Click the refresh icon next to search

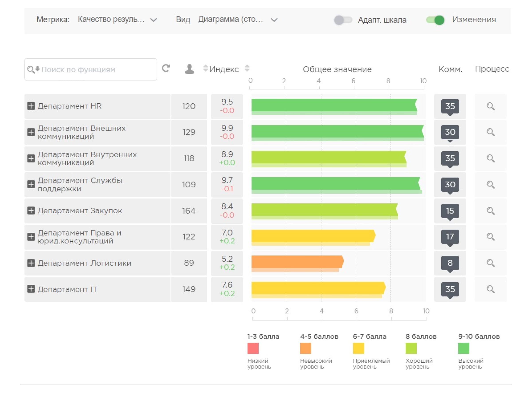click(x=166, y=68)
